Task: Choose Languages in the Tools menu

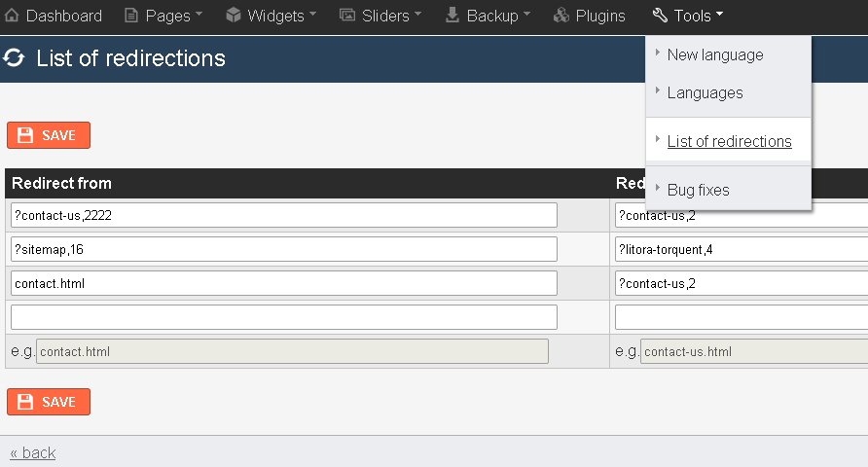Action: point(705,93)
